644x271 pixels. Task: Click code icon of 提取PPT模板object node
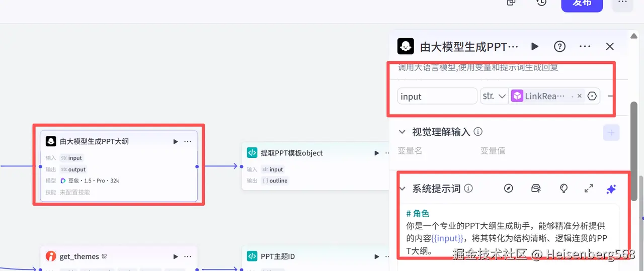coord(252,153)
